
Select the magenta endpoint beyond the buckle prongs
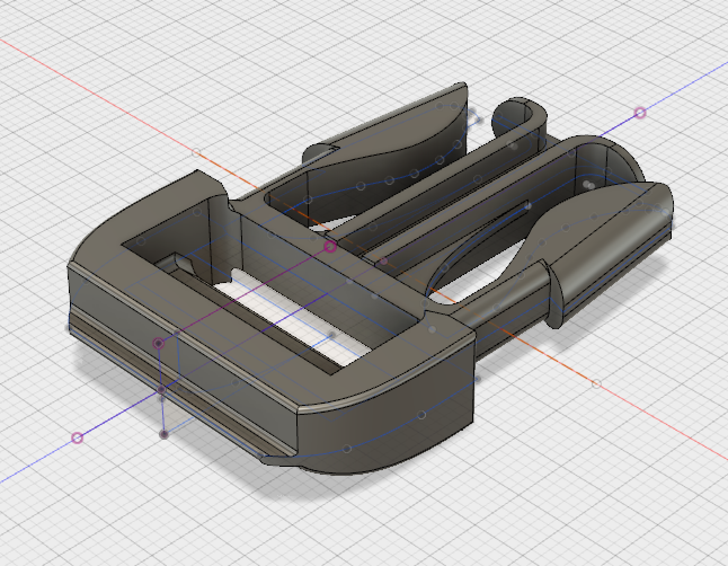[x=640, y=113]
